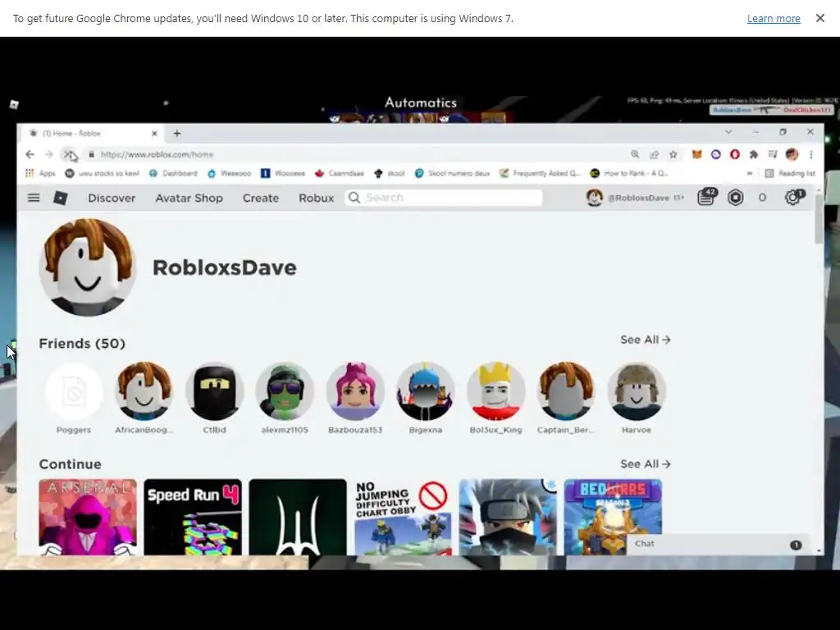Open the RobloxsDave large profile avatar
This screenshot has width=840, height=630.
click(x=87, y=267)
